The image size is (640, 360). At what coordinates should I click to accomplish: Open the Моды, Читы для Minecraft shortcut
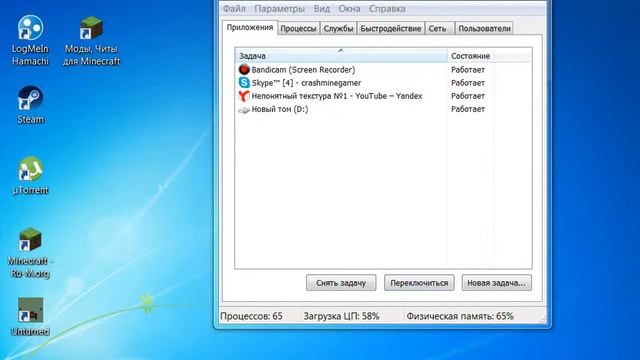(x=91, y=40)
